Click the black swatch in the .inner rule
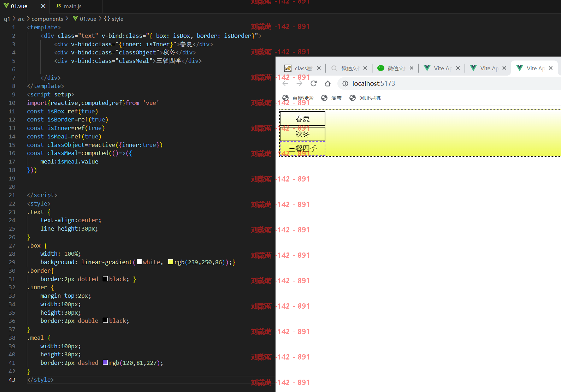 105,320
